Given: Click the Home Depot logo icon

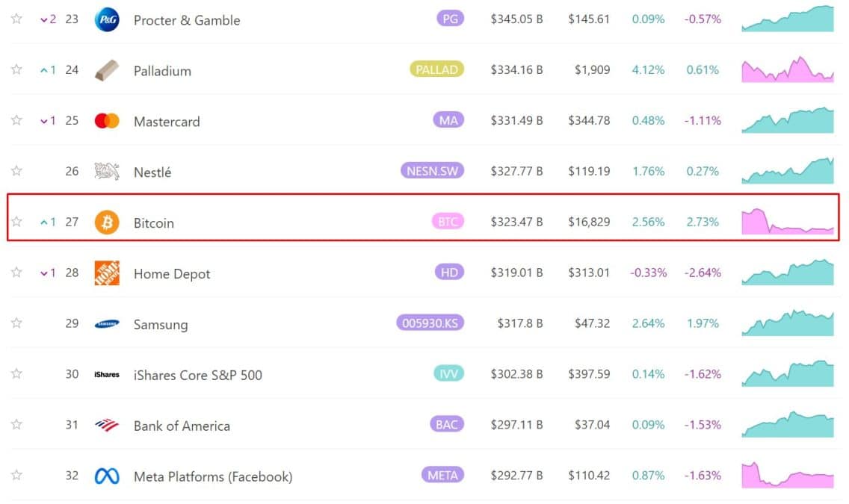Looking at the screenshot, I should point(107,273).
